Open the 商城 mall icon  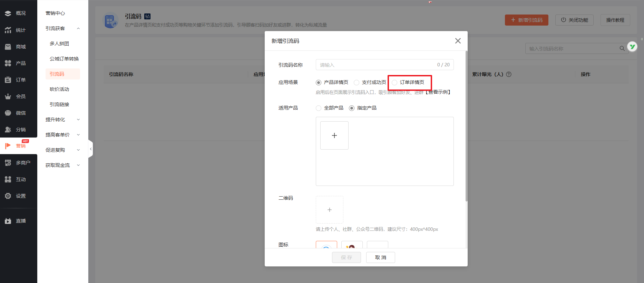coord(8,47)
